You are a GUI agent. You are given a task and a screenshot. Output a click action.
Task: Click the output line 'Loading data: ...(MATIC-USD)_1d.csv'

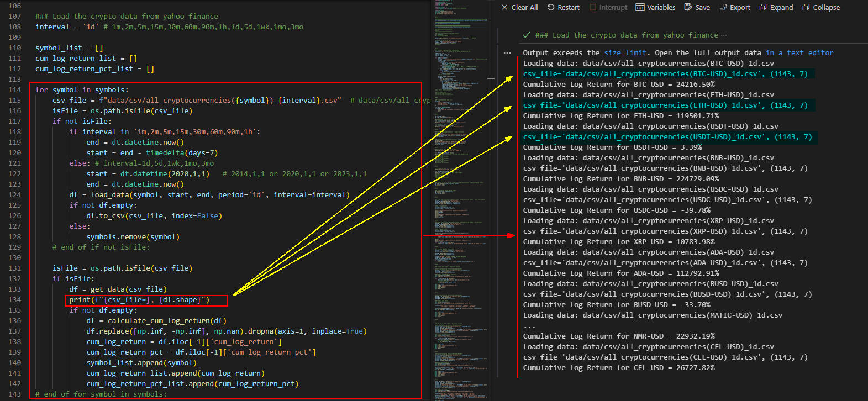pos(653,315)
